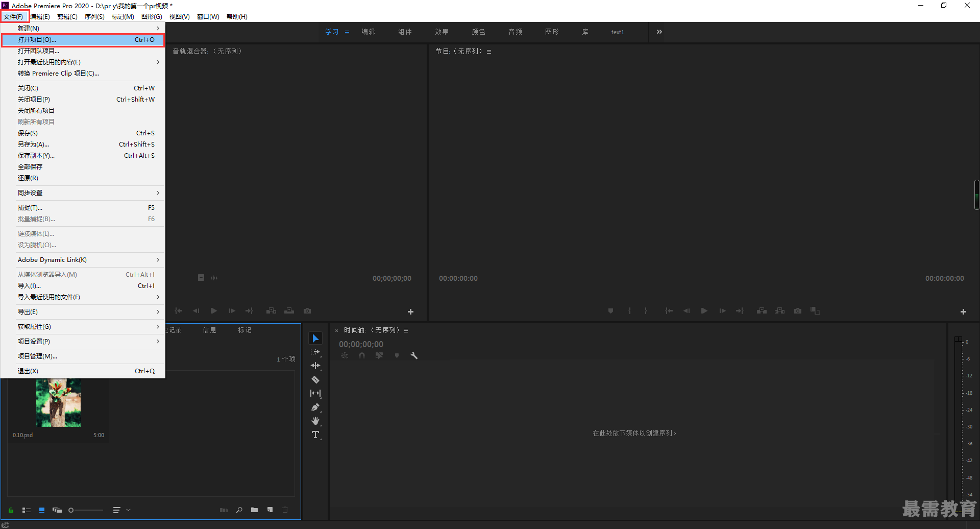Open source monitor button editor plus
The height and width of the screenshot is (529, 980).
click(410, 311)
